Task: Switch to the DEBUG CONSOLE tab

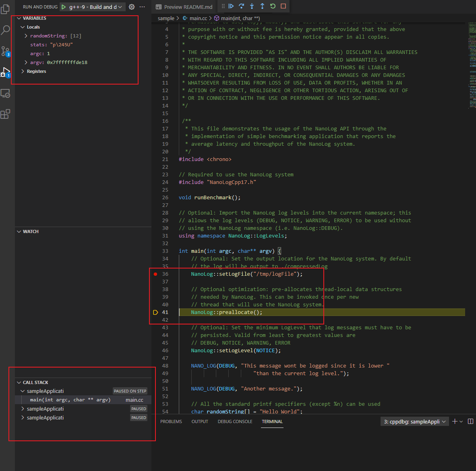Action: [x=235, y=421]
